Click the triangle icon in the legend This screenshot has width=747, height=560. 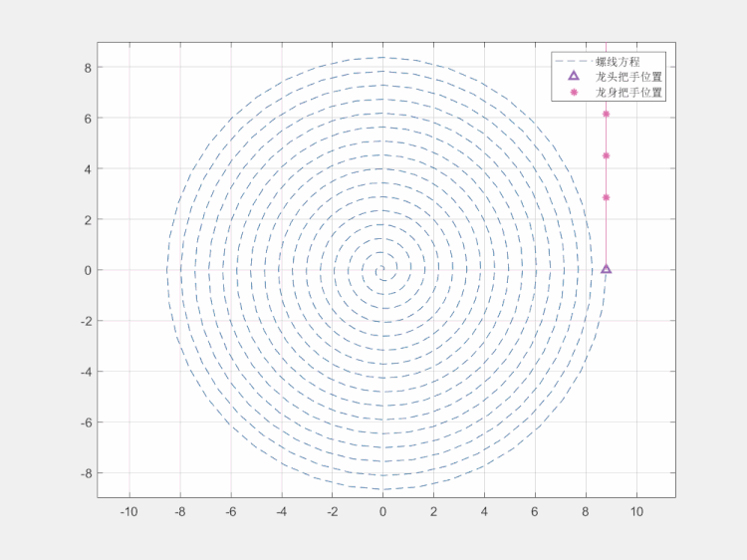pos(574,76)
